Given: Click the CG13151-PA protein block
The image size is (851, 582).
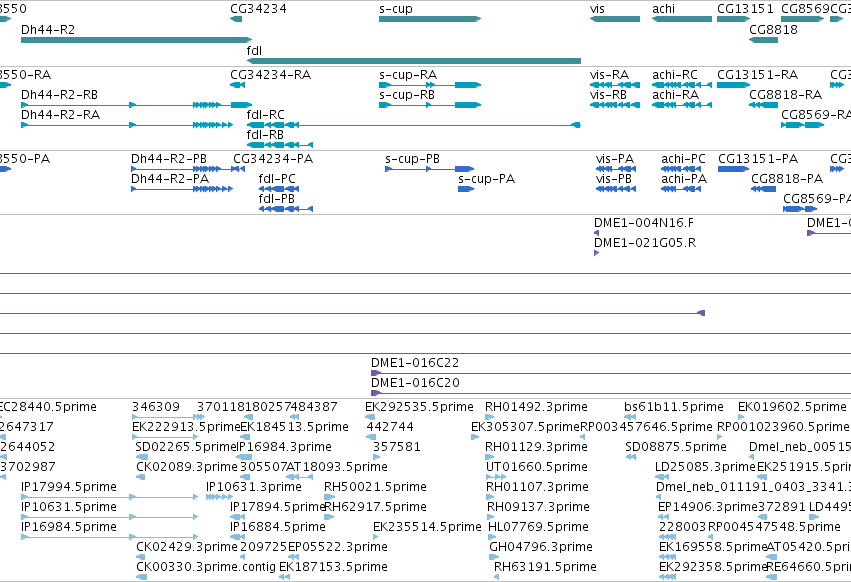Looking at the screenshot, I should pos(733,169).
